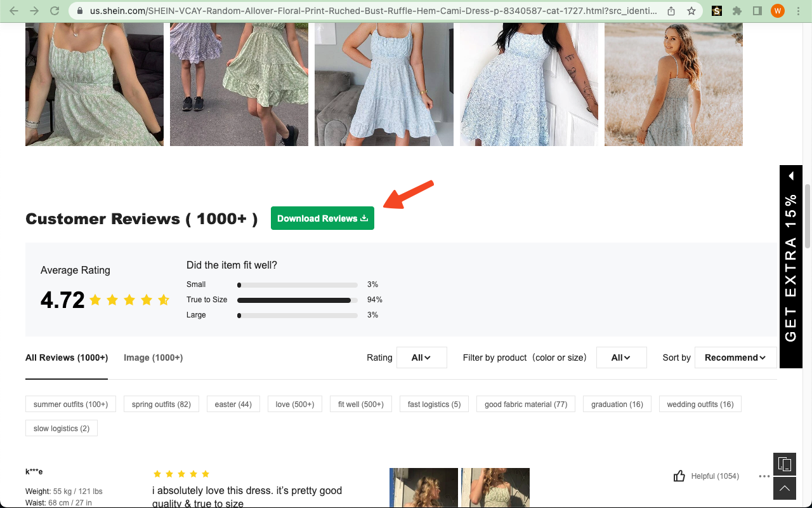Expand the GET EXTRA 15% banner
Viewport: 812px width, 508px height.
pos(791,267)
